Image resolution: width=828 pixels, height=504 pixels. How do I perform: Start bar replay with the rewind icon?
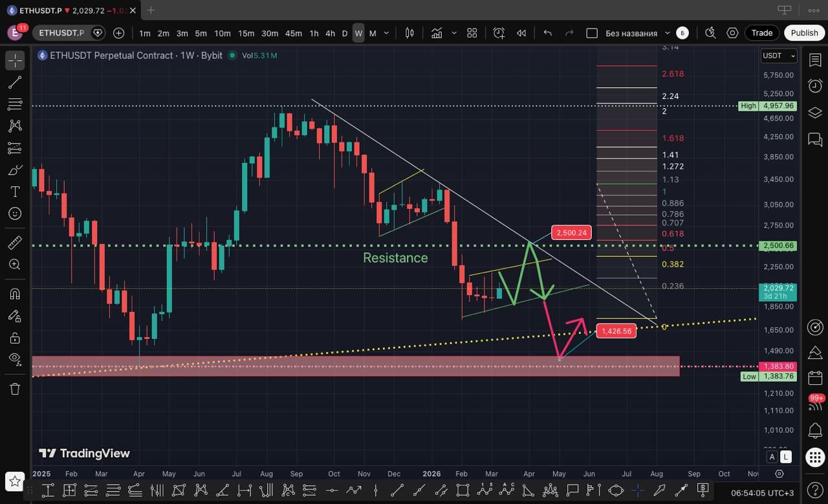[x=521, y=33]
